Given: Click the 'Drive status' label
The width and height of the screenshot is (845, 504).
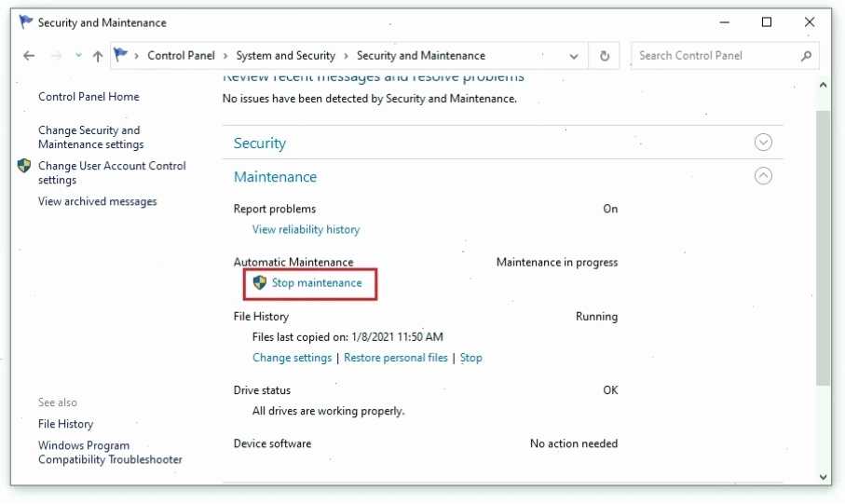Looking at the screenshot, I should point(262,389).
